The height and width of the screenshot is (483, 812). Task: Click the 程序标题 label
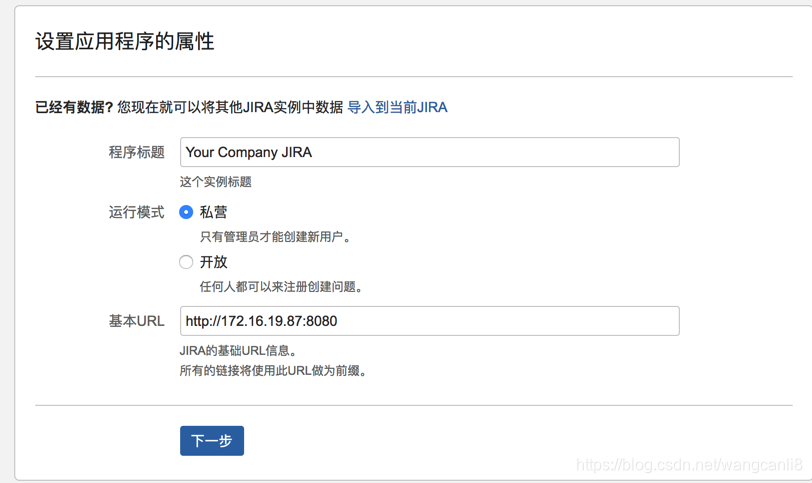[x=137, y=152]
